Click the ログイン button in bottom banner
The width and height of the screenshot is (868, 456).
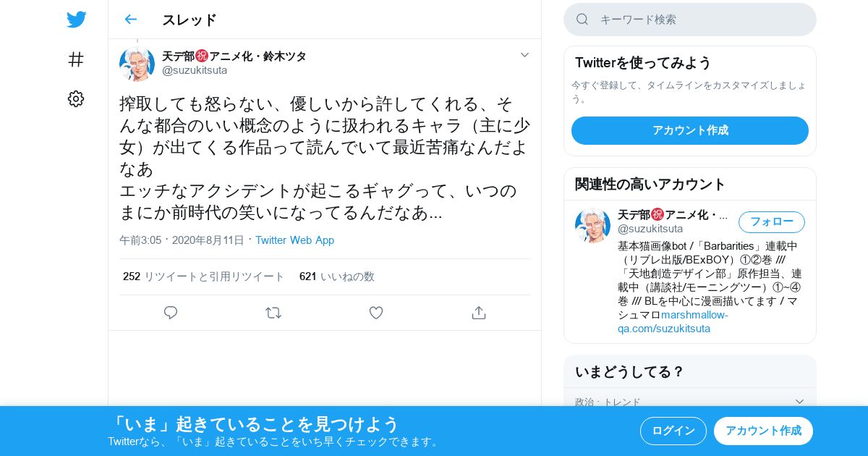pos(673,431)
